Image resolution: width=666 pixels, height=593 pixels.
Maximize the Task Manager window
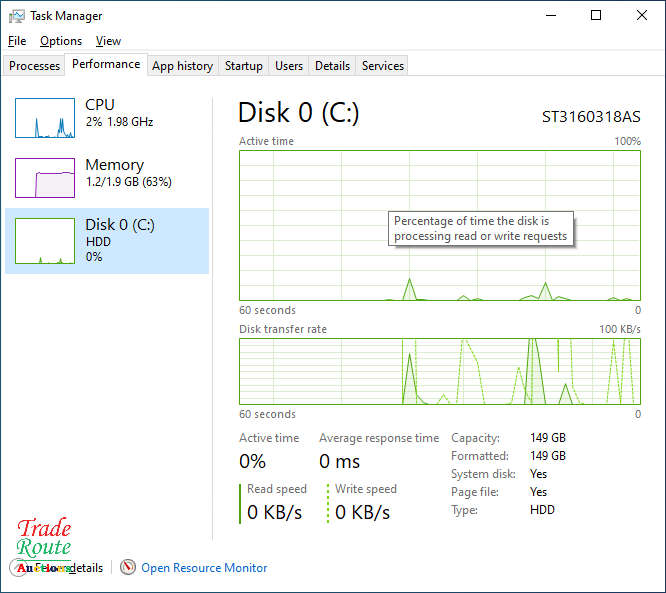coord(596,16)
